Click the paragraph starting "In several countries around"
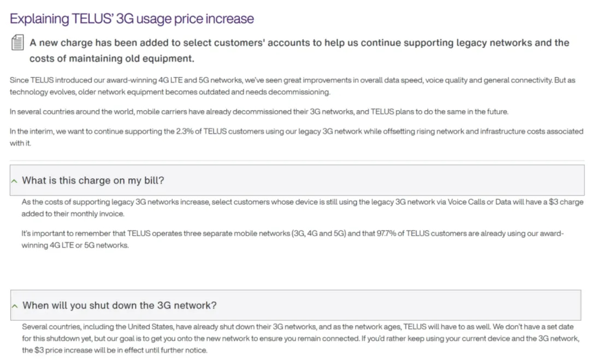 tap(259, 112)
